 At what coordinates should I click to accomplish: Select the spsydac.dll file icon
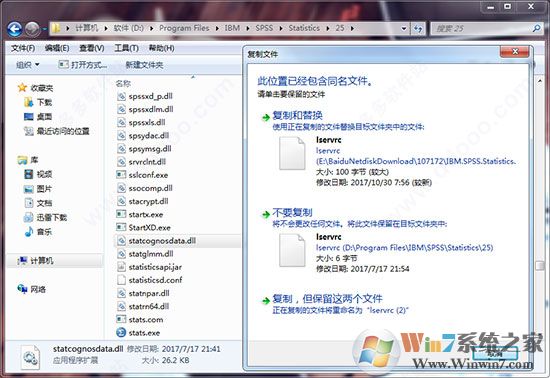click(x=121, y=136)
